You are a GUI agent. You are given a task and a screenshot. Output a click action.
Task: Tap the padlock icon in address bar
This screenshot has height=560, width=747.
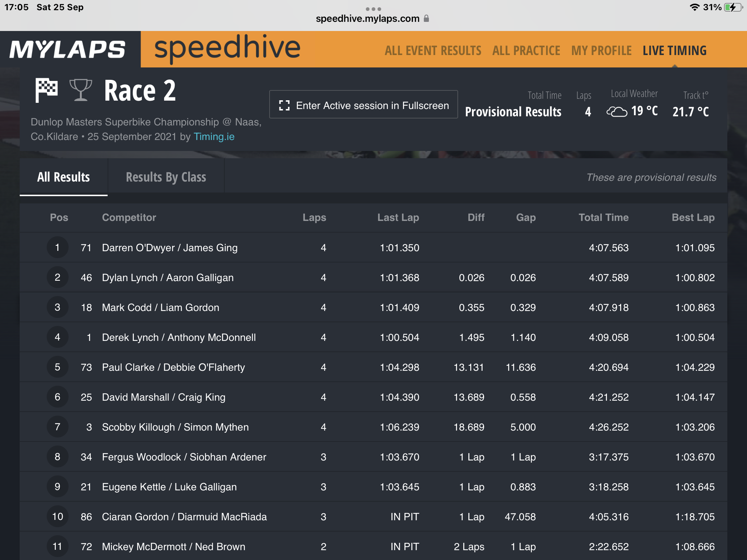426,18
